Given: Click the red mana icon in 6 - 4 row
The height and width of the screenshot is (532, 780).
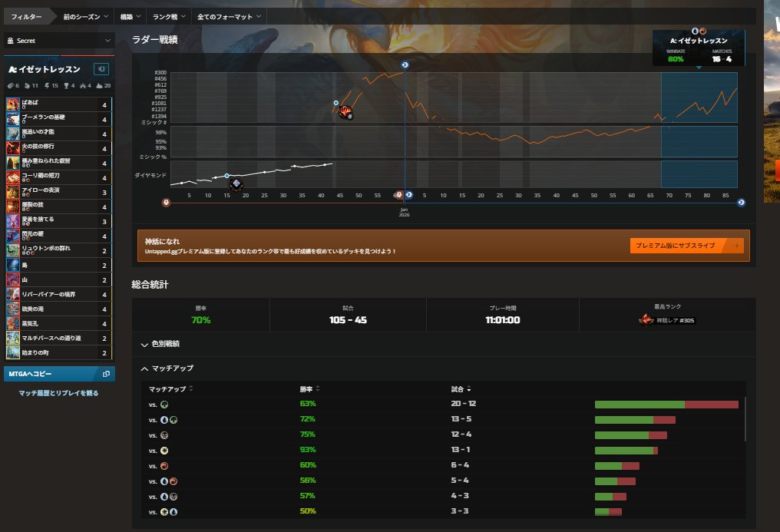Looking at the screenshot, I should point(164,466).
